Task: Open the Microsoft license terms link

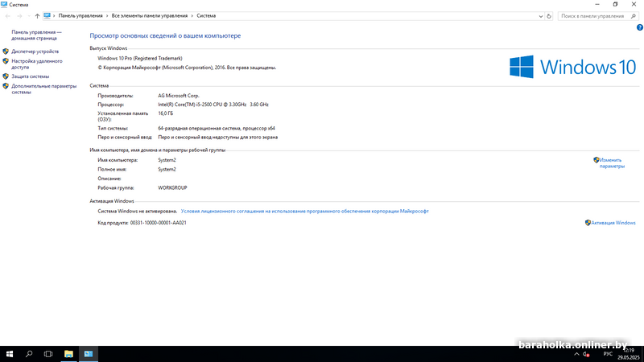Action: tap(305, 211)
